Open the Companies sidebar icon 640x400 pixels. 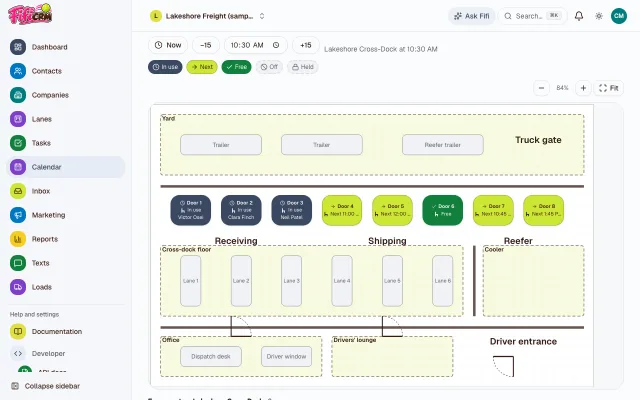(18, 95)
